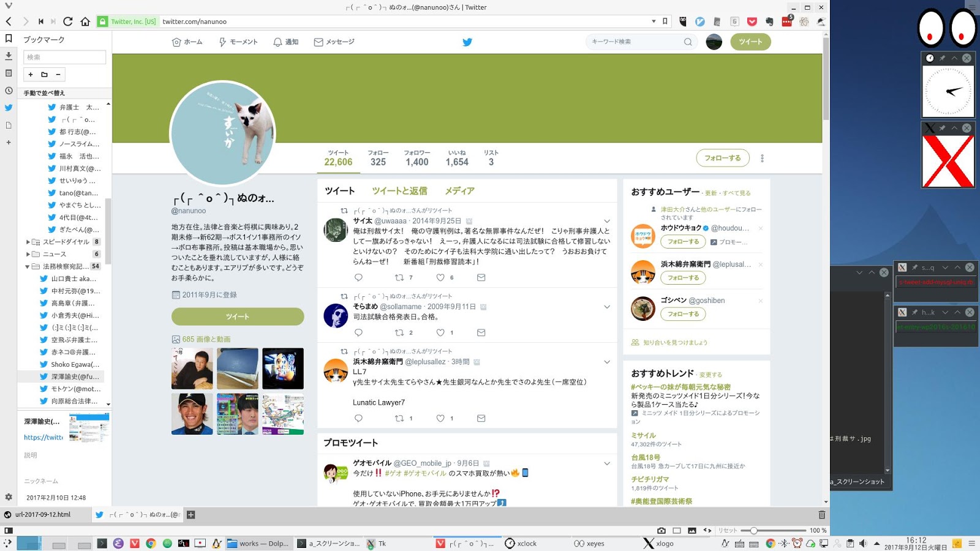Open the ゲオモバイル promoted tweet options chevron

coord(607,463)
